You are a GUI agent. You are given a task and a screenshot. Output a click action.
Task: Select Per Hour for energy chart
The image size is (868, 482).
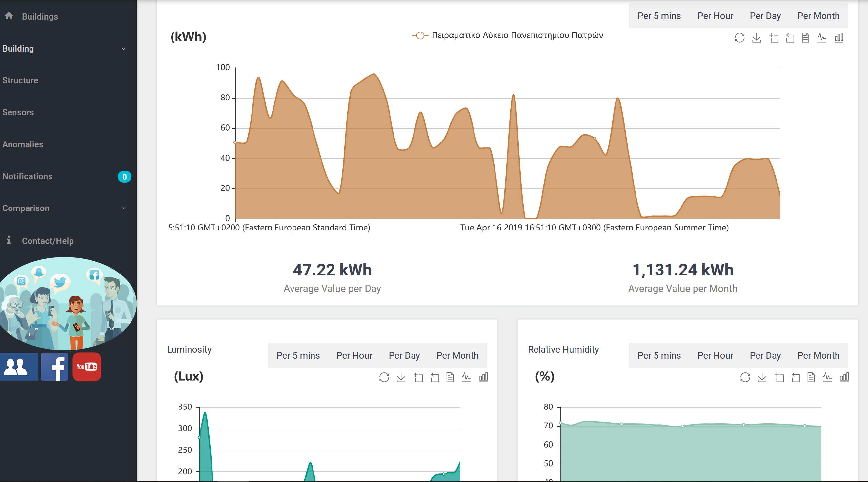coord(715,16)
